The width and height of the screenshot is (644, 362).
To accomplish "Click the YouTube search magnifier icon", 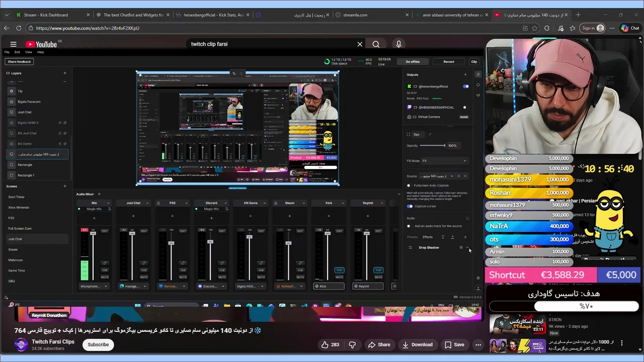I will (x=376, y=44).
